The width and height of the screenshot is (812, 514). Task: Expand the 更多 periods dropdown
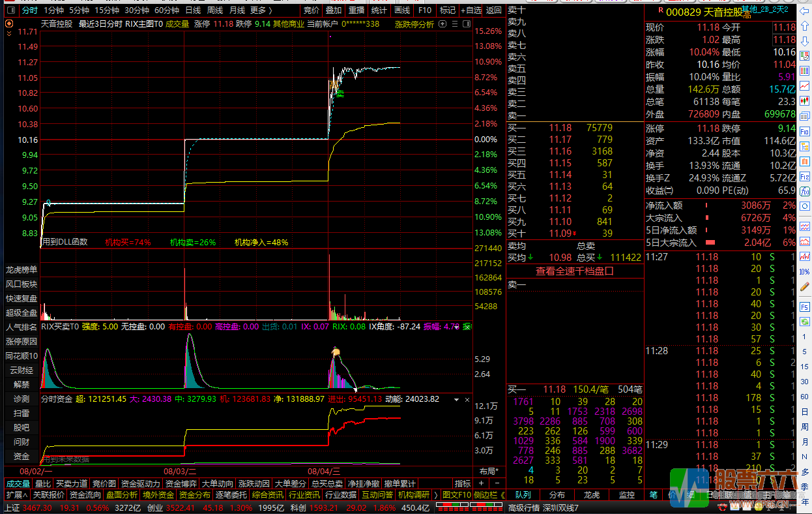[261, 10]
